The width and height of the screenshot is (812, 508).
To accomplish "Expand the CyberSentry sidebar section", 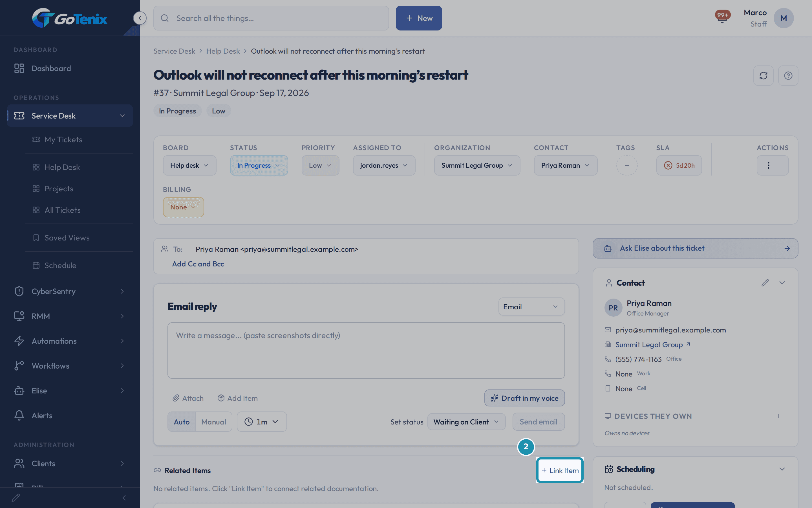I will pos(70,291).
